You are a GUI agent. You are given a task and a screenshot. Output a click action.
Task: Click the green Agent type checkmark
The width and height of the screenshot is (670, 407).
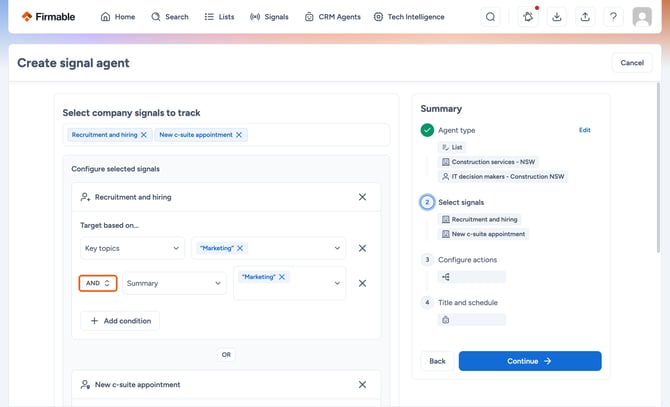coord(427,130)
